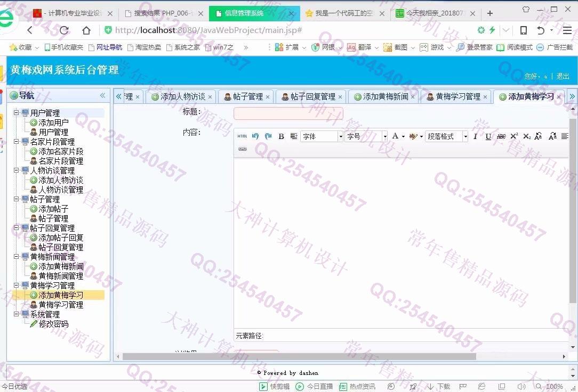The image size is (578, 392).
Task: Close the 添加人物访谈 tab
Action: pyautogui.click(x=210, y=97)
